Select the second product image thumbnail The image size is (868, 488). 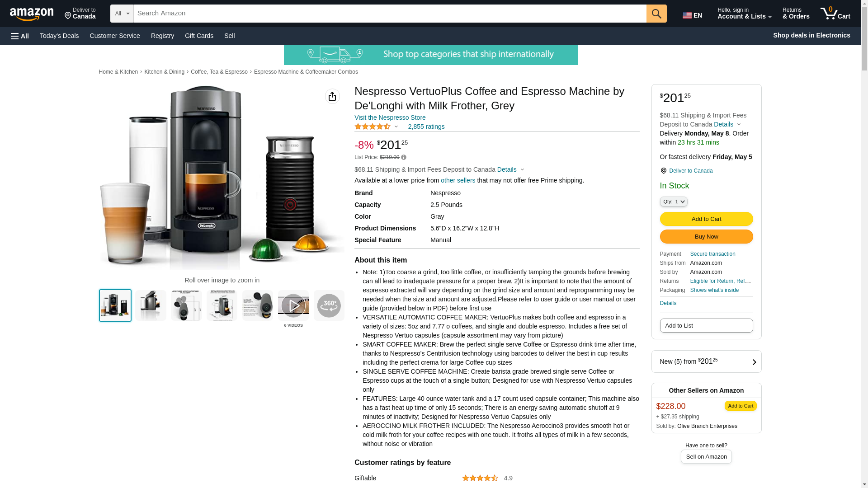point(151,305)
